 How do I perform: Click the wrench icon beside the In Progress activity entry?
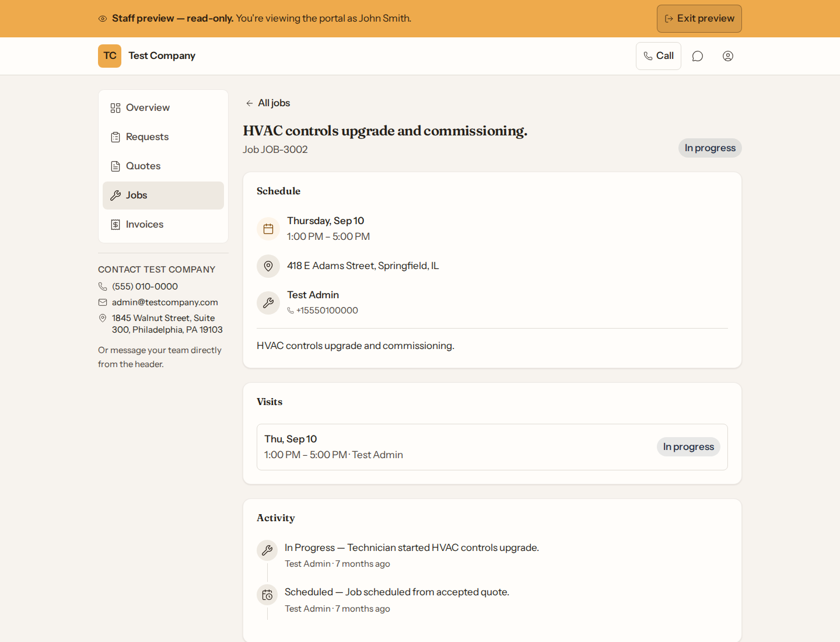(x=267, y=550)
